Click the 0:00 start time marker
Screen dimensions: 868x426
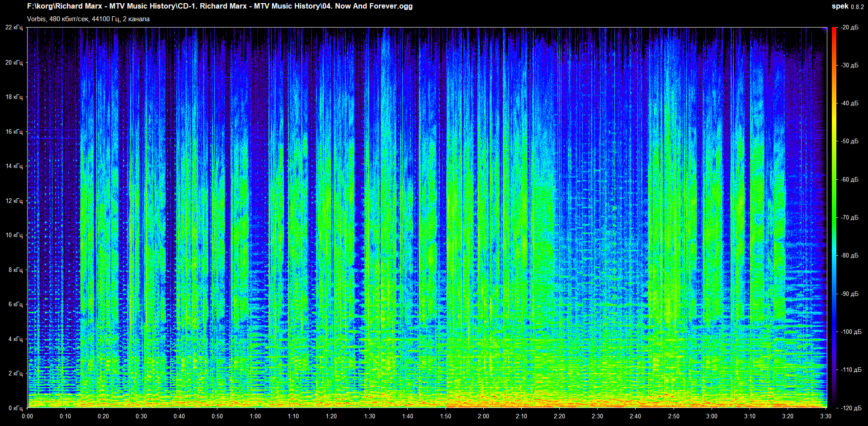click(28, 416)
